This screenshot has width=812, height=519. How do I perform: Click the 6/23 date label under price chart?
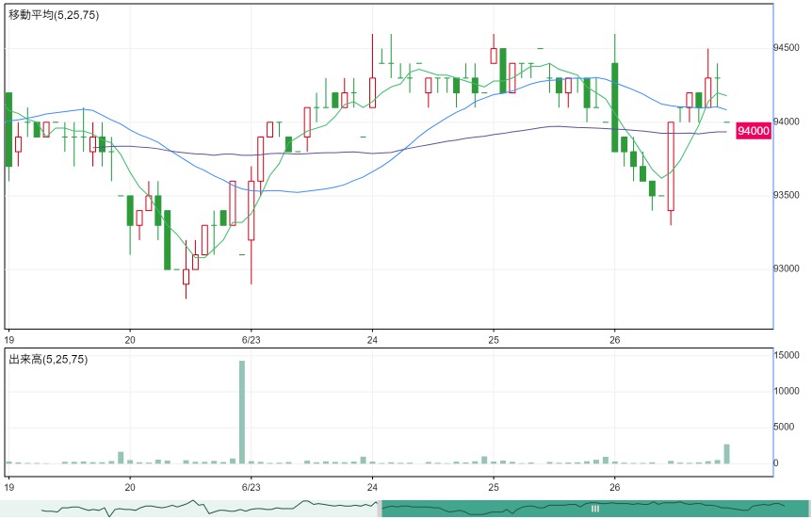pos(252,340)
